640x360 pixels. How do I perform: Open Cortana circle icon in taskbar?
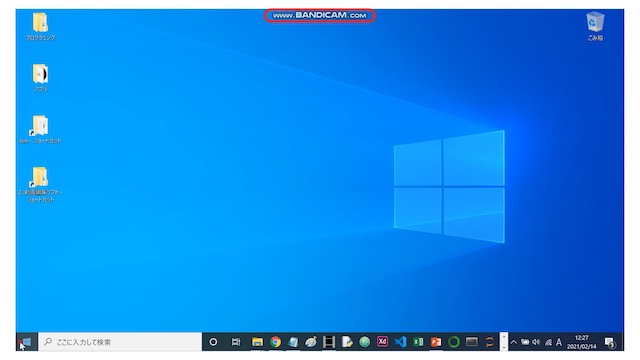213,342
